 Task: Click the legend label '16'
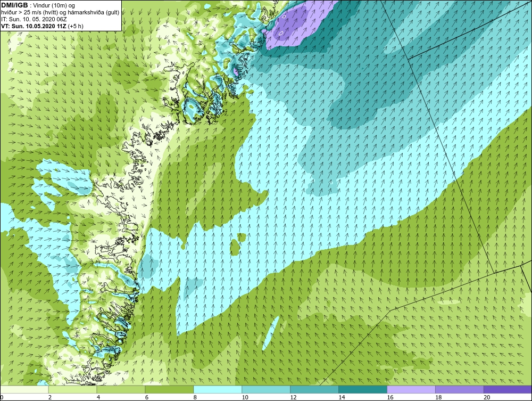click(390, 397)
